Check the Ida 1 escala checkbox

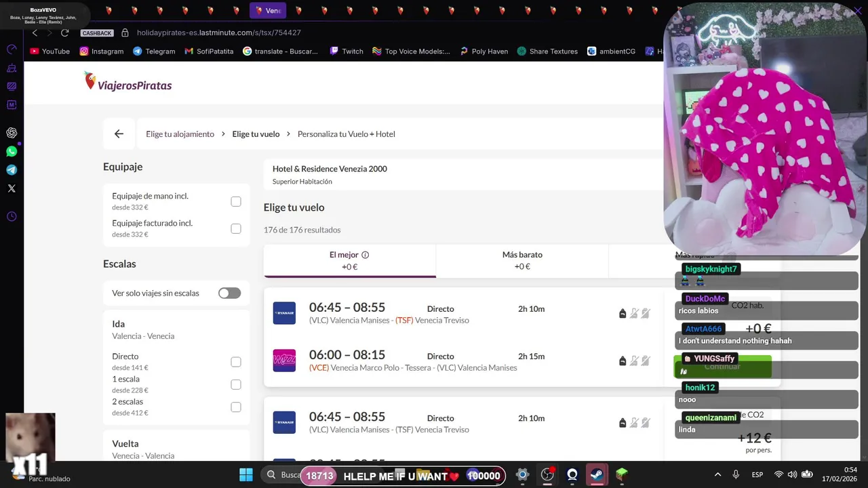[236, 384]
